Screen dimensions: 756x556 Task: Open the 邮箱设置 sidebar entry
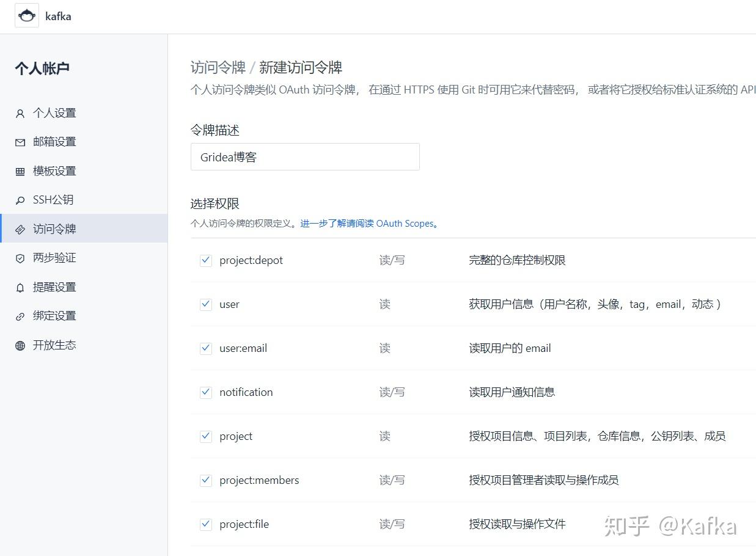click(55, 142)
